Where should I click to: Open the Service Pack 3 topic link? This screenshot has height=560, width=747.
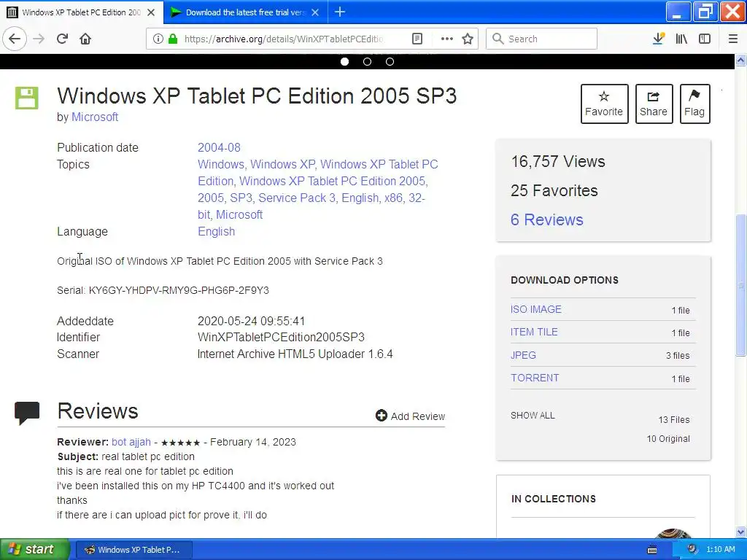(x=297, y=198)
